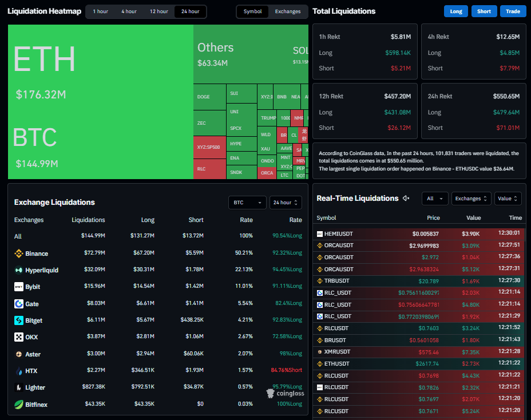This screenshot has height=420, width=531.
Task: Open the Value filter dropdown
Action: (x=508, y=199)
